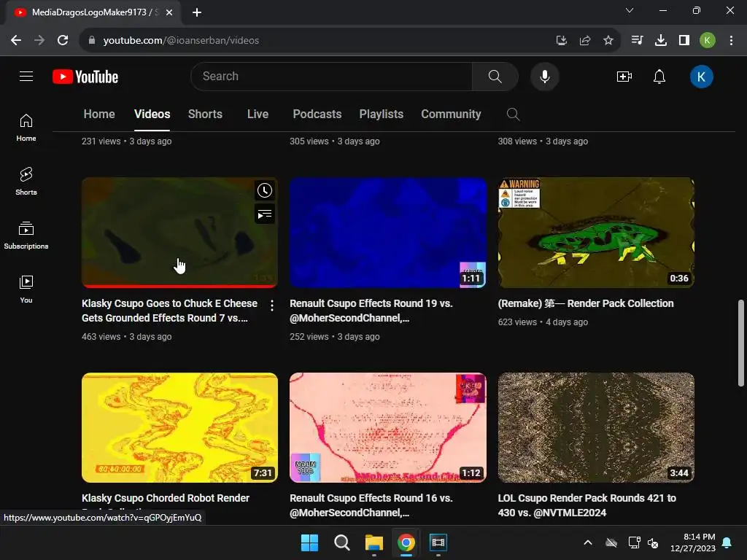Expand the tab search chevron
Viewport: 747px width, 560px height.
pyautogui.click(x=630, y=10)
